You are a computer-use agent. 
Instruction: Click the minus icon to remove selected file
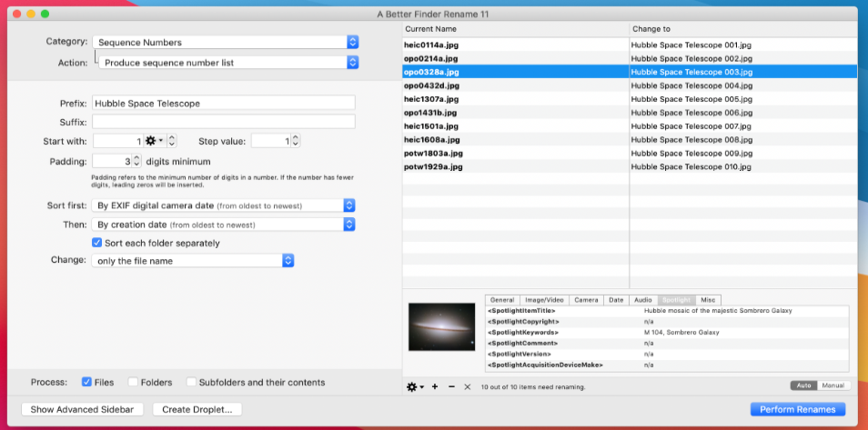tap(451, 386)
